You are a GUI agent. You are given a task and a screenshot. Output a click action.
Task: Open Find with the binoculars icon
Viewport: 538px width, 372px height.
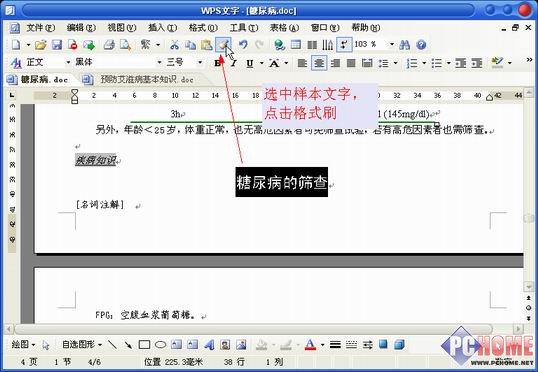click(405, 45)
